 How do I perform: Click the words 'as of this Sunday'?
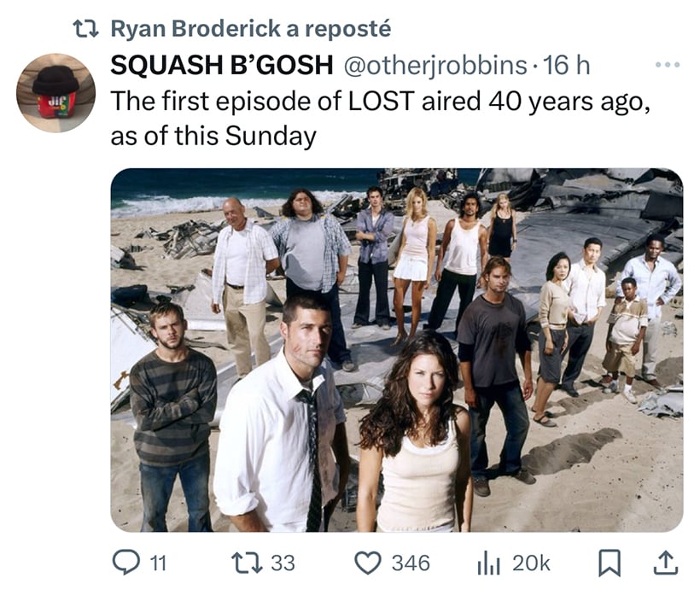pos(213,136)
